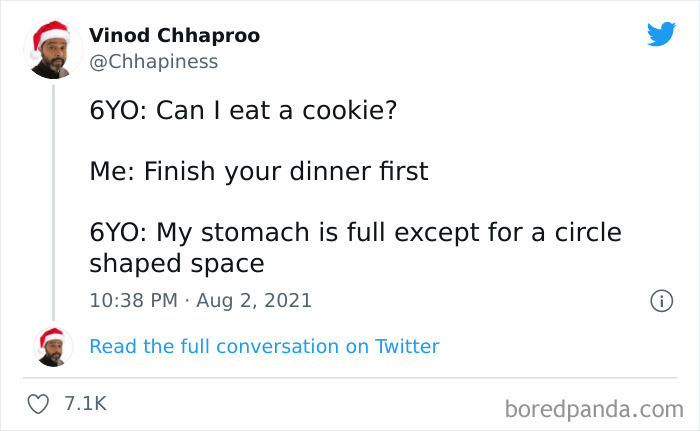This screenshot has width=700, height=431.
Task: Click the small avatar beside the conversation link
Action: [x=53, y=346]
